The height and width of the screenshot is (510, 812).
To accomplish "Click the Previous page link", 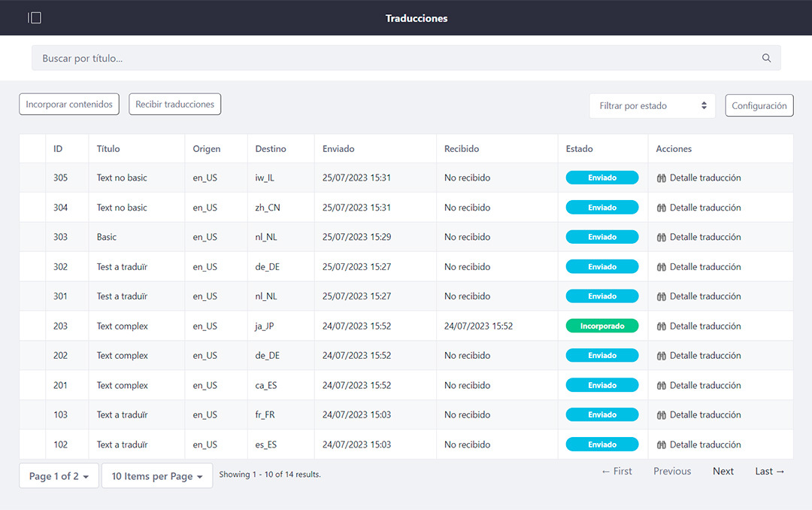I will click(672, 471).
